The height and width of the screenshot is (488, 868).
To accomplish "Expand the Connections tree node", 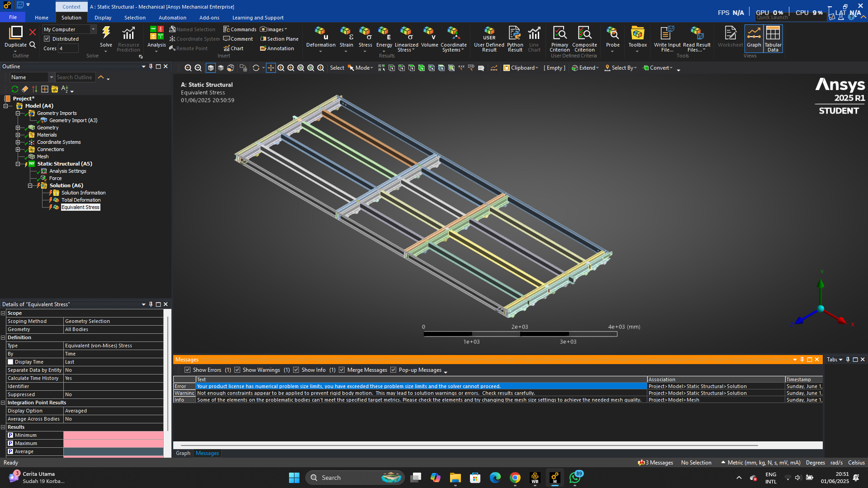I will 18,149.
